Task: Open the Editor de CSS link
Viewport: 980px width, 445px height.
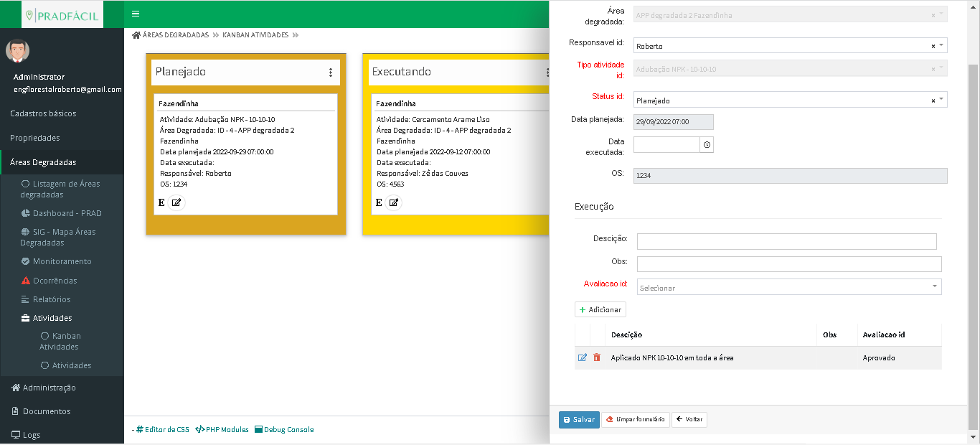Action: [x=163, y=429]
